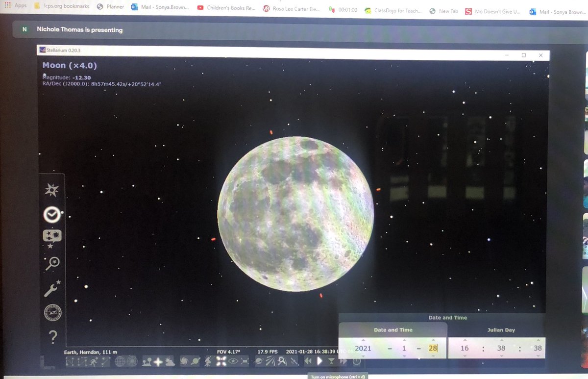Click the highlighted day field 28
The image size is (588, 379).
pos(433,348)
